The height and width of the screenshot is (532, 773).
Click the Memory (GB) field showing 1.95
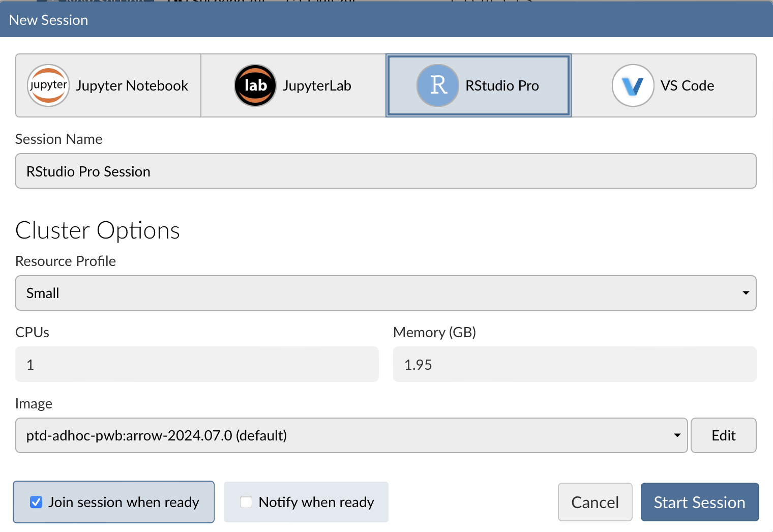click(x=574, y=365)
